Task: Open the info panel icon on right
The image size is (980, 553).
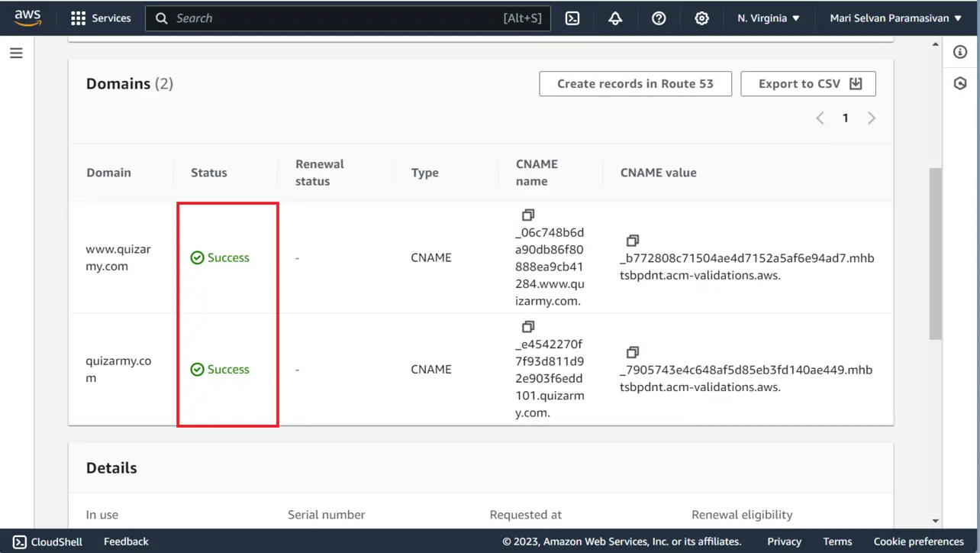Action: click(x=961, y=53)
